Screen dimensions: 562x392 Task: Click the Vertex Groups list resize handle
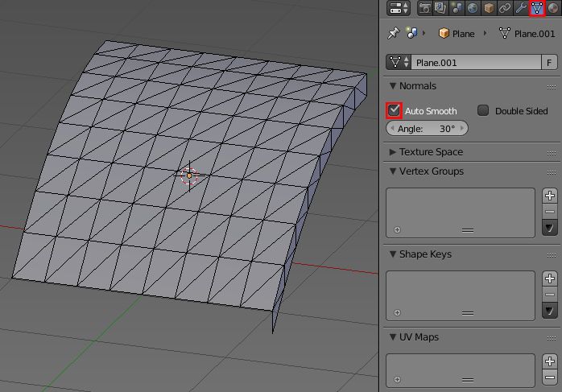[468, 230]
